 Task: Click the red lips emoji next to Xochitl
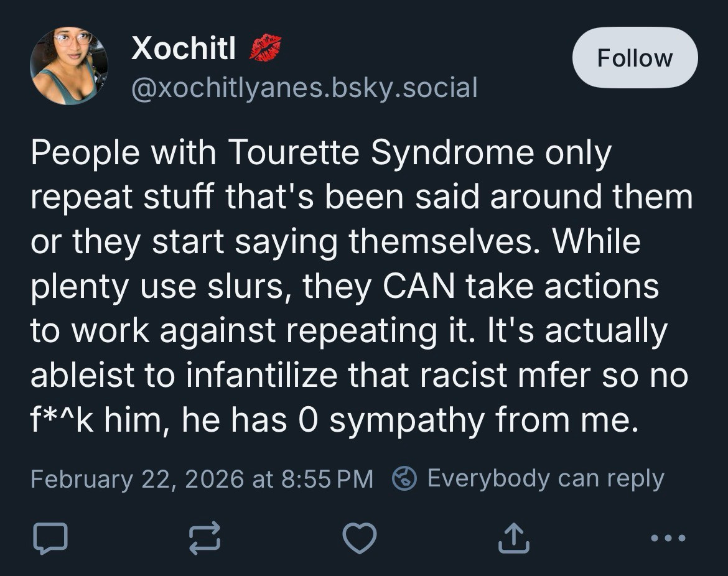tap(266, 49)
